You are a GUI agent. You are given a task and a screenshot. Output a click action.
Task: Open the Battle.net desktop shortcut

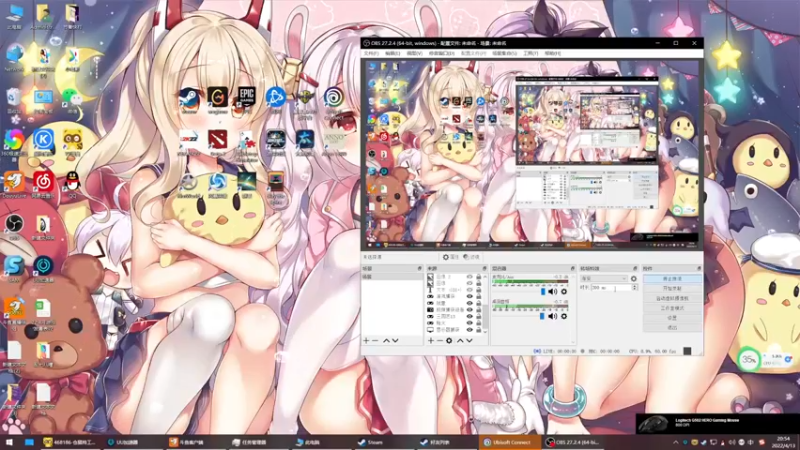[x=276, y=98]
